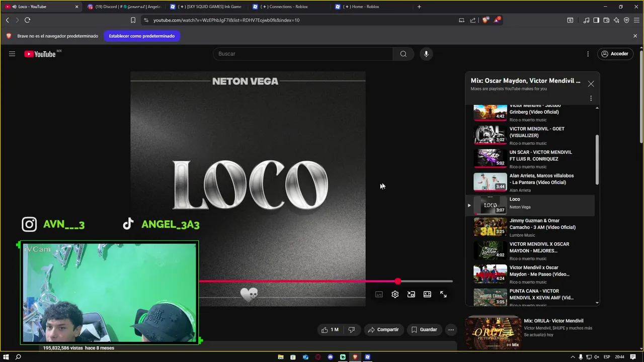Viewport: 644px width, 362px height.
Task: Click Establecer como predeterminado button
Action: tap(142, 36)
